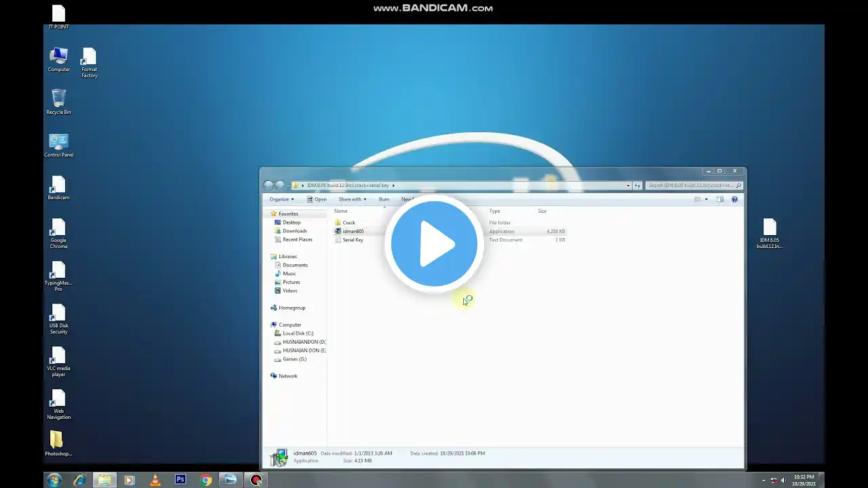This screenshot has height=488, width=868.
Task: Open the Documents library
Action: pyautogui.click(x=295, y=265)
